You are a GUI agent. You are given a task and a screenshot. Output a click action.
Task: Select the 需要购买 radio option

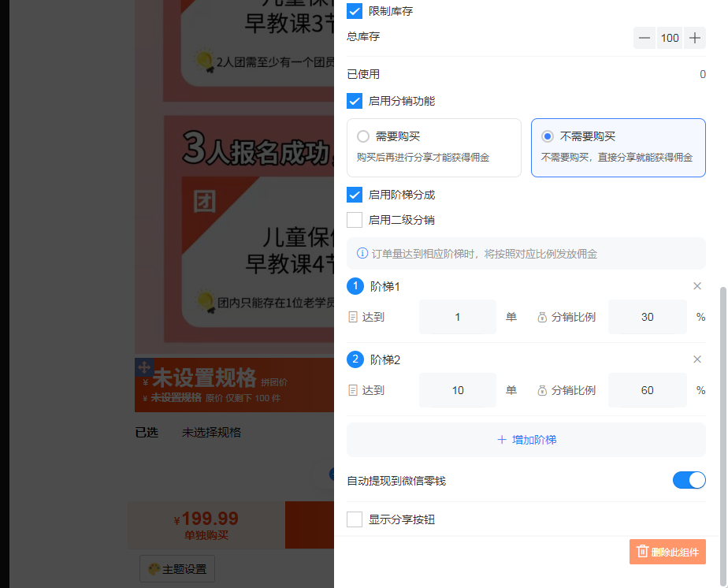(363, 136)
